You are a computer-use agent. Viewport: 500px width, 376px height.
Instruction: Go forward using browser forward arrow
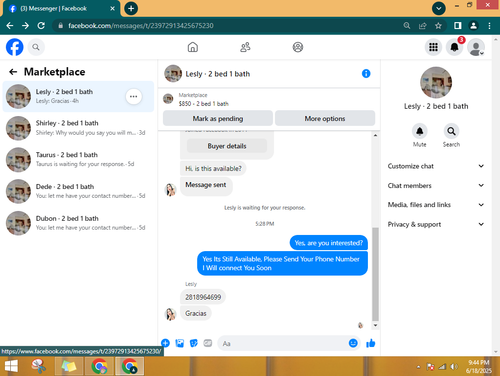pos(25,26)
